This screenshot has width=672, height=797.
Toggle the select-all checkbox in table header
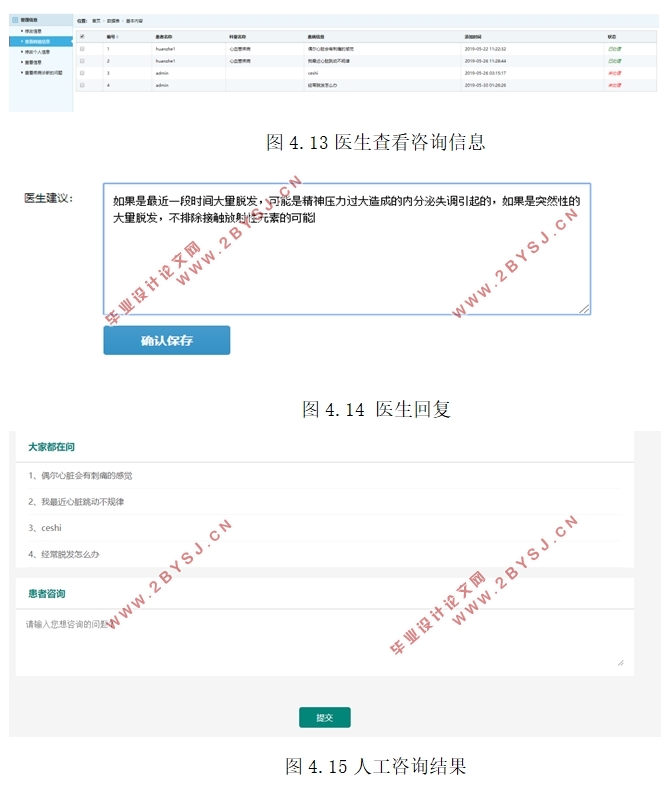82,37
